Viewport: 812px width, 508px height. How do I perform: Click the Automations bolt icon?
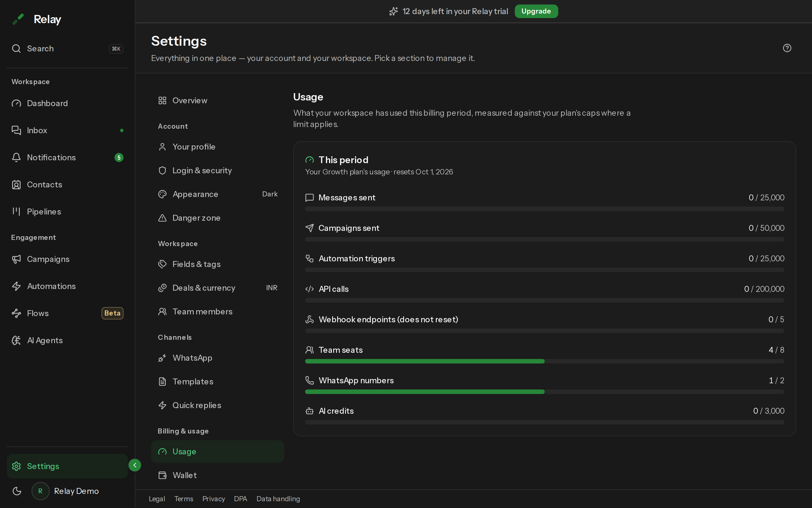point(16,286)
